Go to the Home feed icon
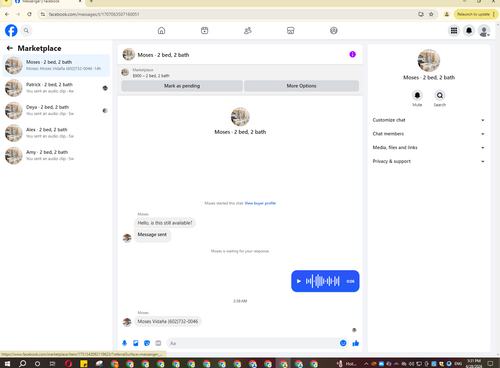The height and width of the screenshot is (368, 500). (161, 31)
